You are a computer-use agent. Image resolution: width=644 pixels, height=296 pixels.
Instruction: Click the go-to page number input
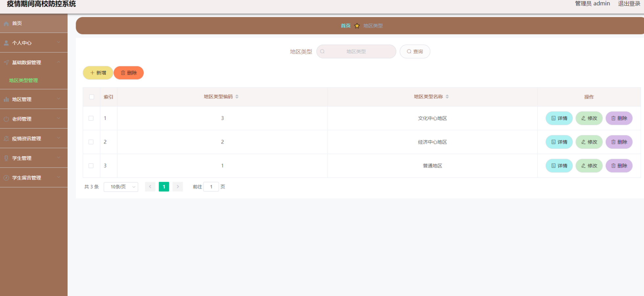click(x=211, y=187)
